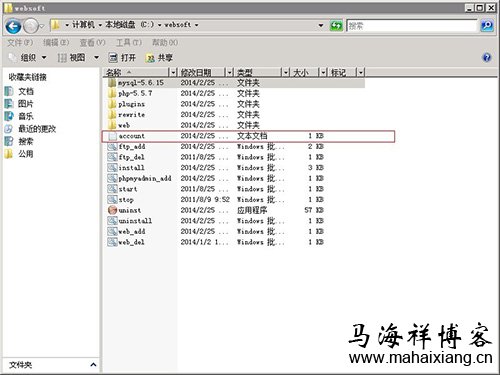Image resolution: width=500 pixels, height=375 pixels.
Task: Expand the 类型 column filter dropdown
Action: [x=286, y=72]
